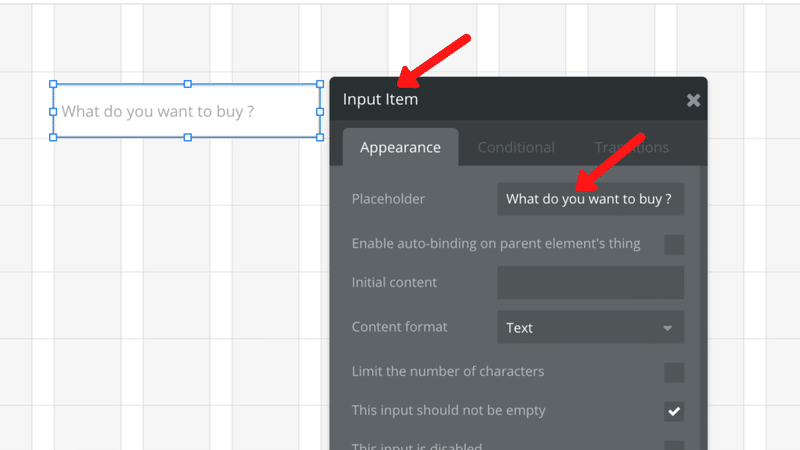Close the Input Item property panel
This screenshot has width=800, height=450.
click(x=693, y=100)
